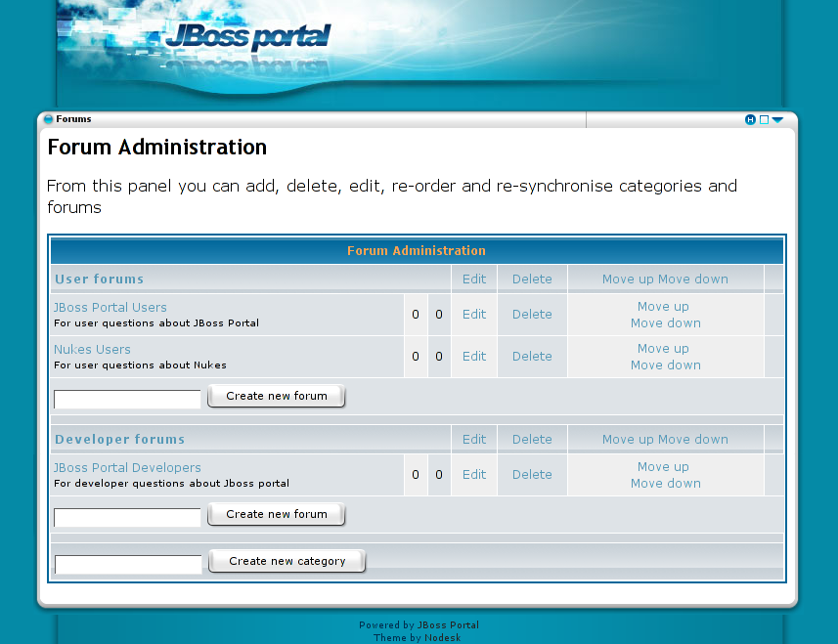Collapse the Forums portlet with down arrow
The width and height of the screenshot is (838, 644).
[x=778, y=119]
